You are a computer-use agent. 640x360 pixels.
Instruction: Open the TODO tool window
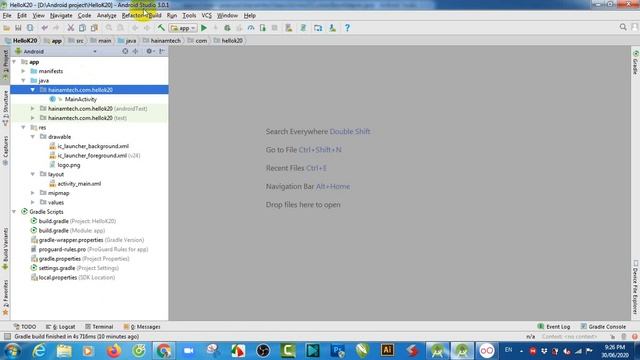point(25,327)
